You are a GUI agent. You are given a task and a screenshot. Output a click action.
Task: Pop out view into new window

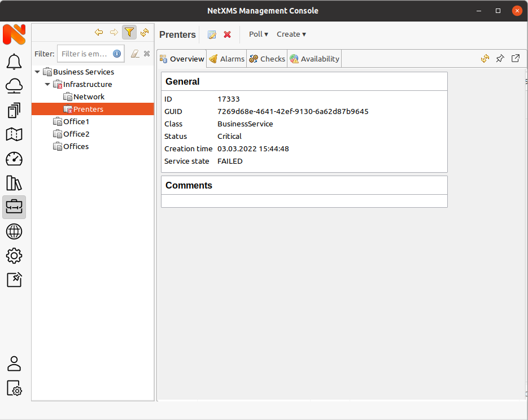516,59
